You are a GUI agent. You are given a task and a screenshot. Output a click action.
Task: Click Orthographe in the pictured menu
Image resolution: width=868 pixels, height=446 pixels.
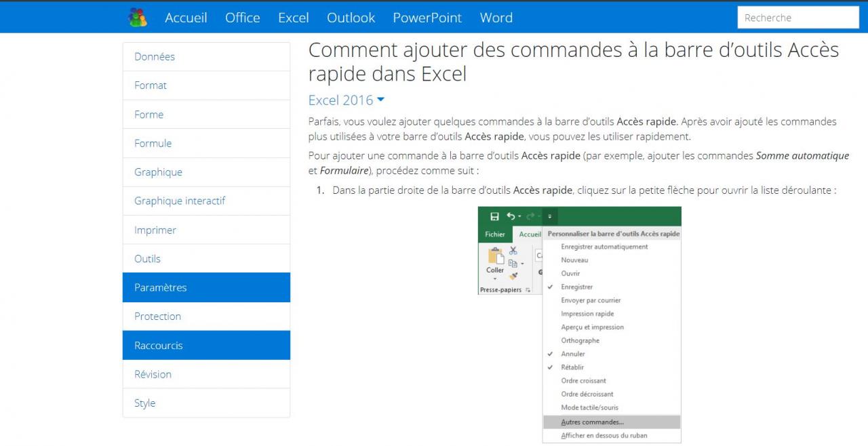[x=580, y=340]
